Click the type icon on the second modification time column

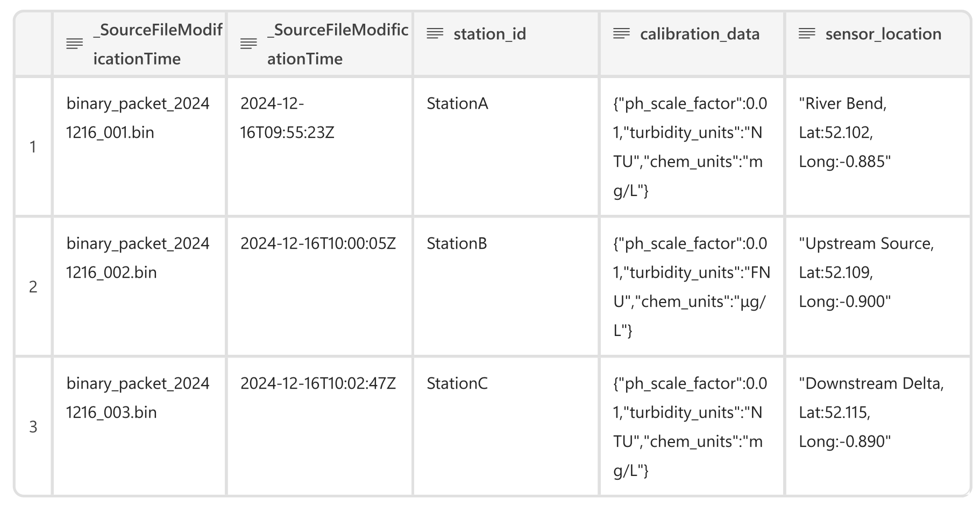point(249,44)
